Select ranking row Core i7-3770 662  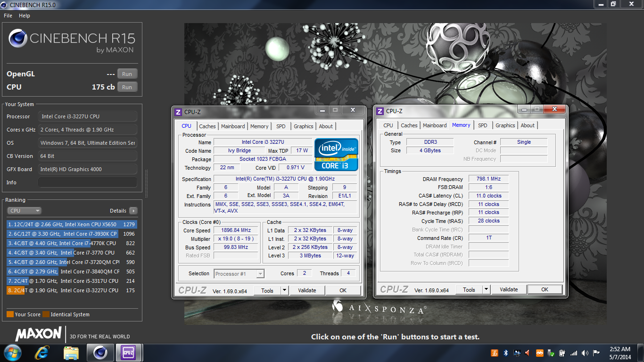tap(72, 253)
